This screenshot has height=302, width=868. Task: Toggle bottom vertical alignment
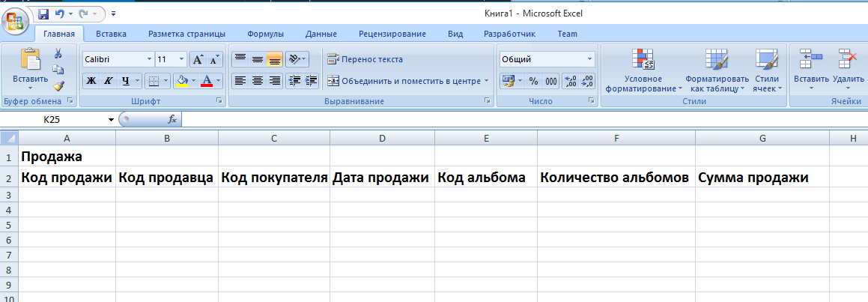pyautogui.click(x=275, y=58)
